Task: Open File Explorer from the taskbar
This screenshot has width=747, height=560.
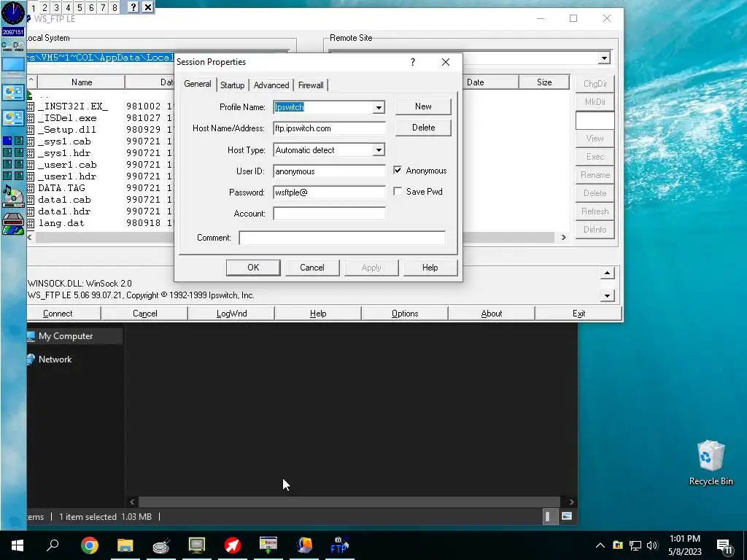Action: coord(125,545)
